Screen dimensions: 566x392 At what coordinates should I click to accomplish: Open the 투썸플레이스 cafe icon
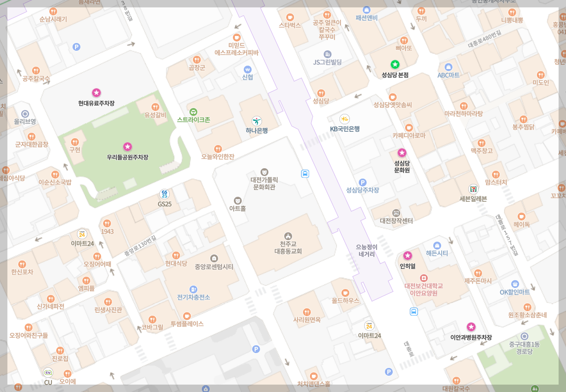click(x=187, y=316)
